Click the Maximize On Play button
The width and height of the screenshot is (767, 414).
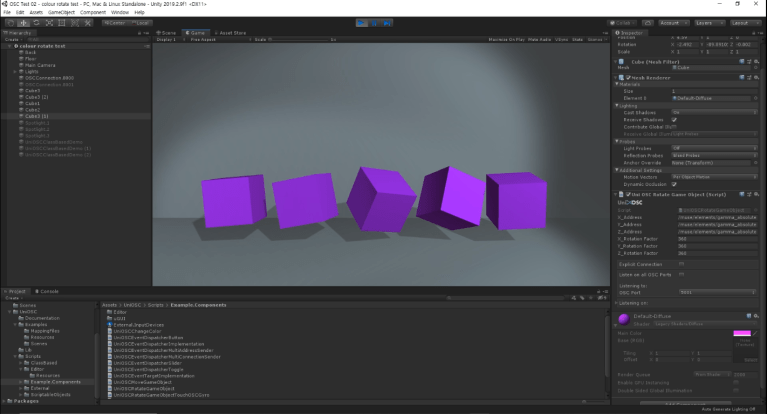[x=509, y=40]
